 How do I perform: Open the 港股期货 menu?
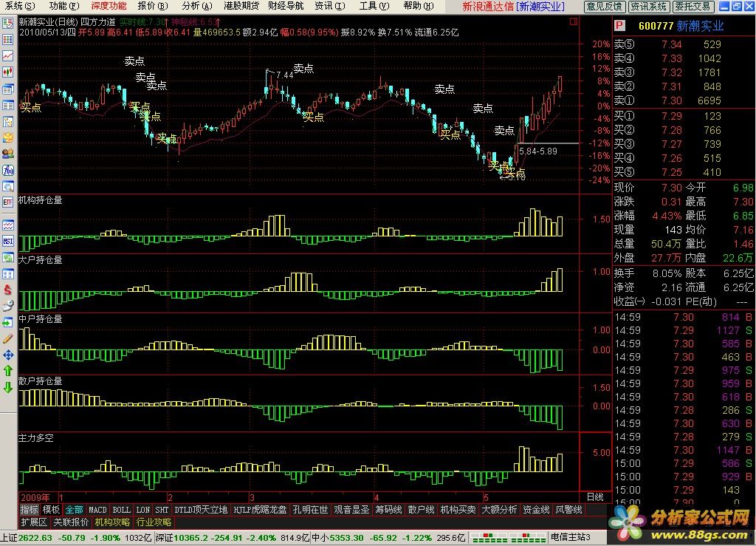241,6
